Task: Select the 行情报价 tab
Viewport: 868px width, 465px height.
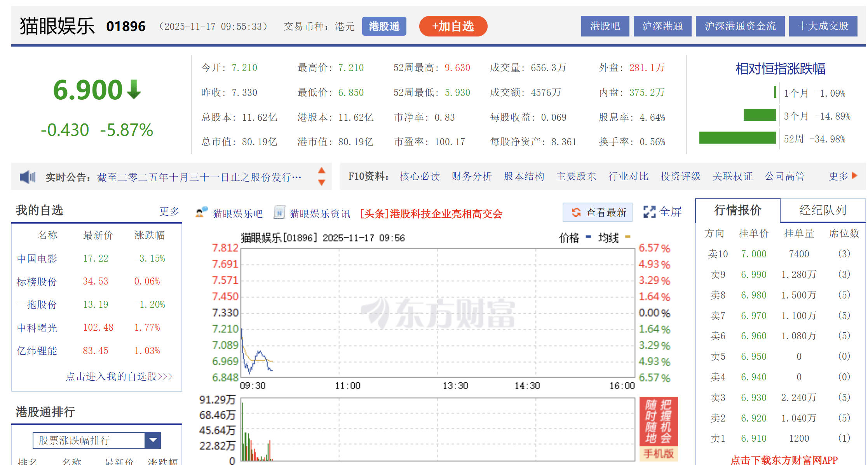Action: pyautogui.click(x=737, y=210)
